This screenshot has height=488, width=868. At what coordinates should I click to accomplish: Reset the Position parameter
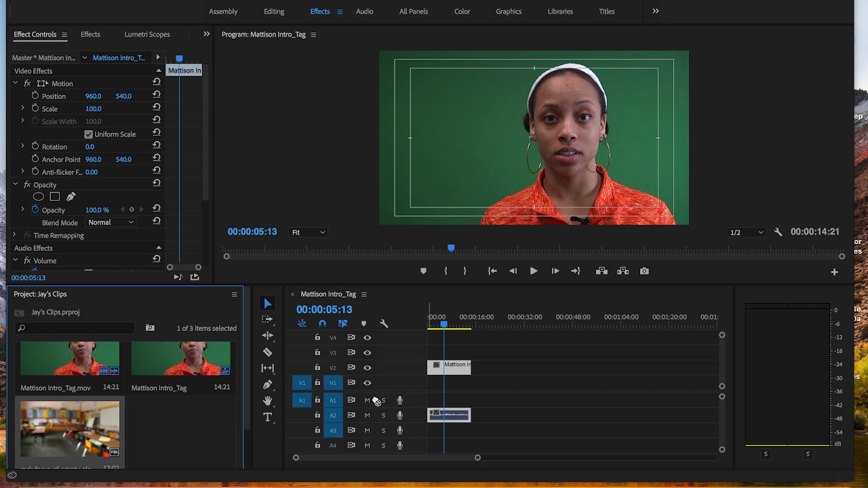point(157,94)
